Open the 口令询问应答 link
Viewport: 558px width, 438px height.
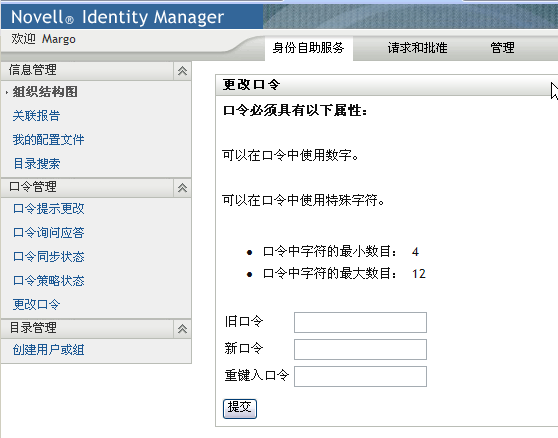tap(48, 233)
